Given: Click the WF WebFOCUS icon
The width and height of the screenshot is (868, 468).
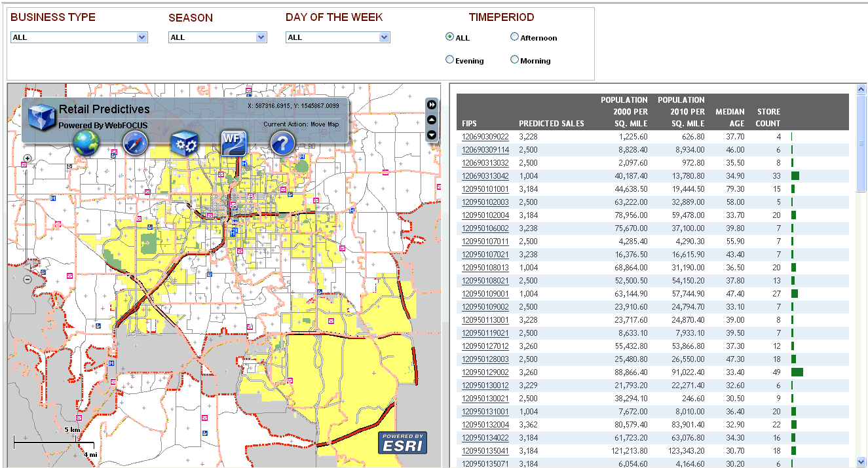Looking at the screenshot, I should (x=233, y=142).
